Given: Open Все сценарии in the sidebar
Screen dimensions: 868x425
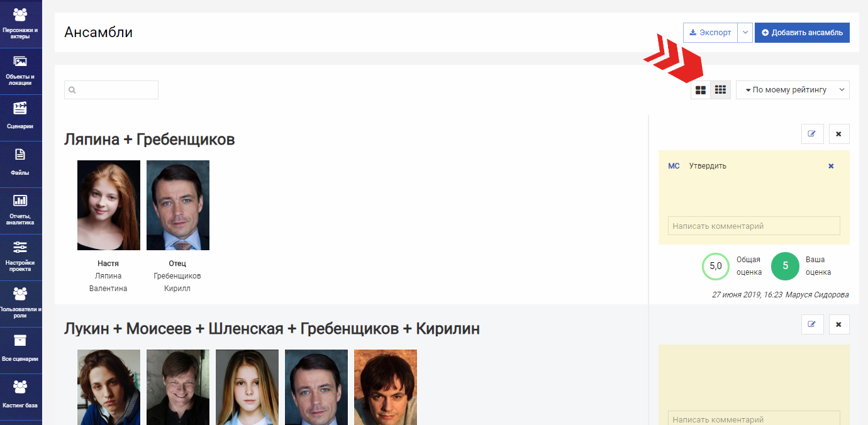Looking at the screenshot, I should pos(21,350).
